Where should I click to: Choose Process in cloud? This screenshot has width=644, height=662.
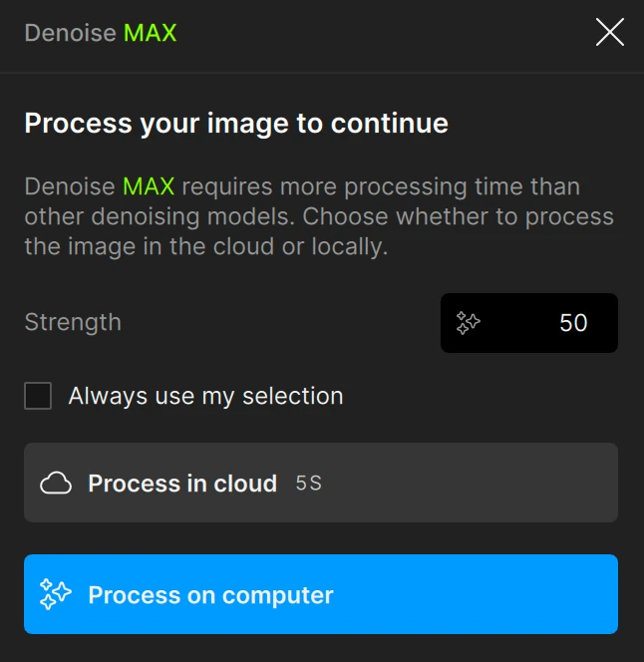320,483
